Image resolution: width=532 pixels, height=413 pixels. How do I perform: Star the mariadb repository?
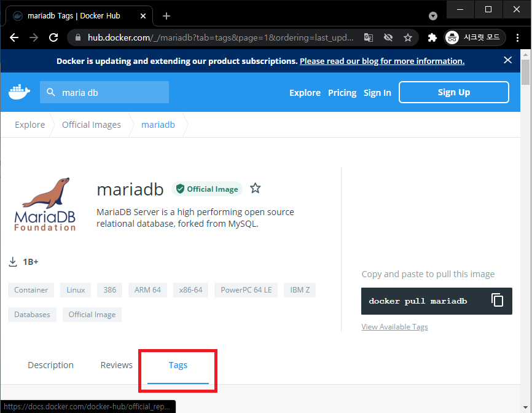point(255,188)
